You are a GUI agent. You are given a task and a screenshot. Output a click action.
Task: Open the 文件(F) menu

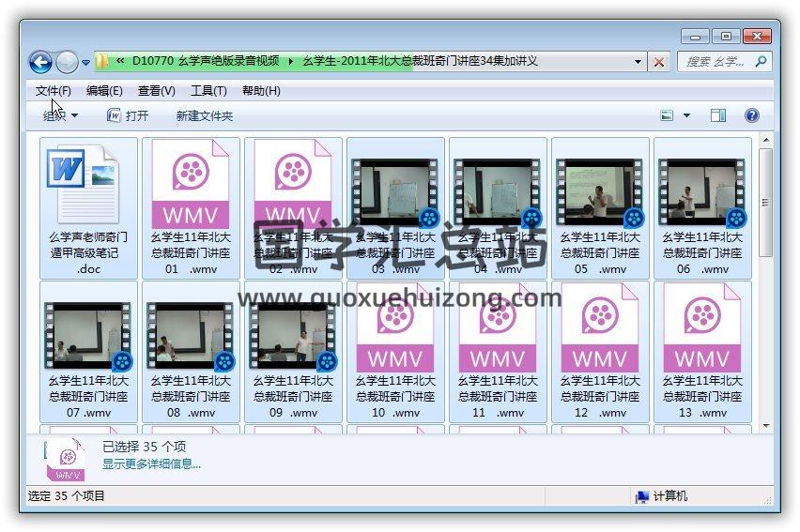54,91
